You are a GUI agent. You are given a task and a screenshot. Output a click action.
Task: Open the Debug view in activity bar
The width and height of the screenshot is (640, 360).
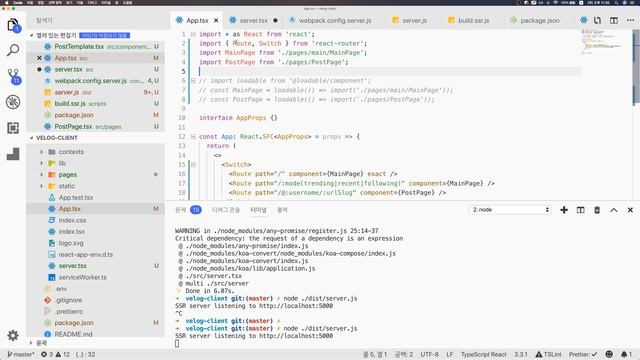pyautogui.click(x=13, y=102)
